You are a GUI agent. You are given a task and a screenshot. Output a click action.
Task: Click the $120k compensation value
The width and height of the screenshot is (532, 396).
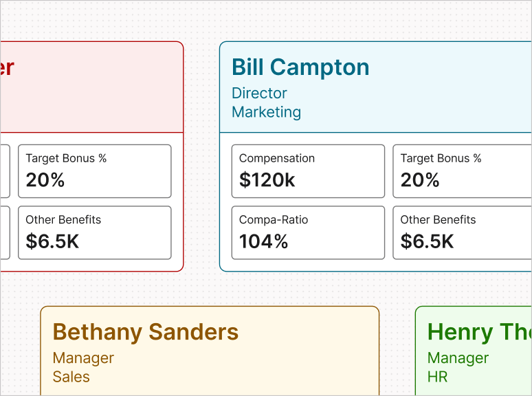click(267, 180)
